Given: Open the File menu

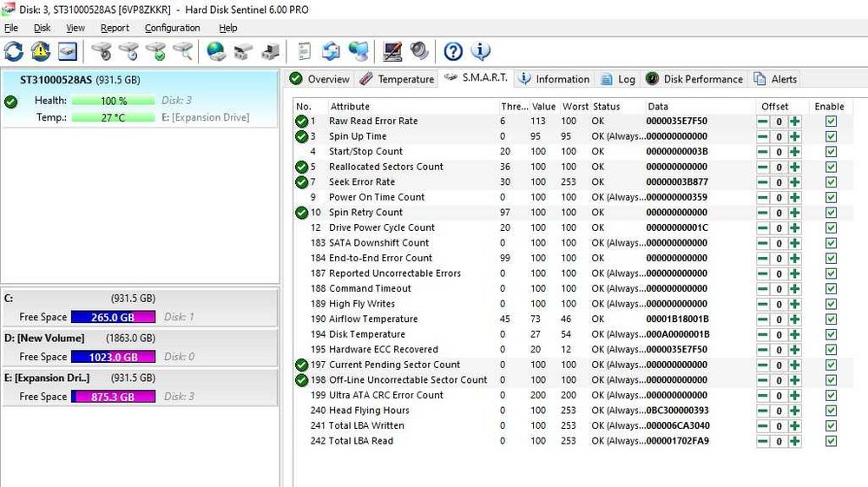Looking at the screenshot, I should click(11, 28).
